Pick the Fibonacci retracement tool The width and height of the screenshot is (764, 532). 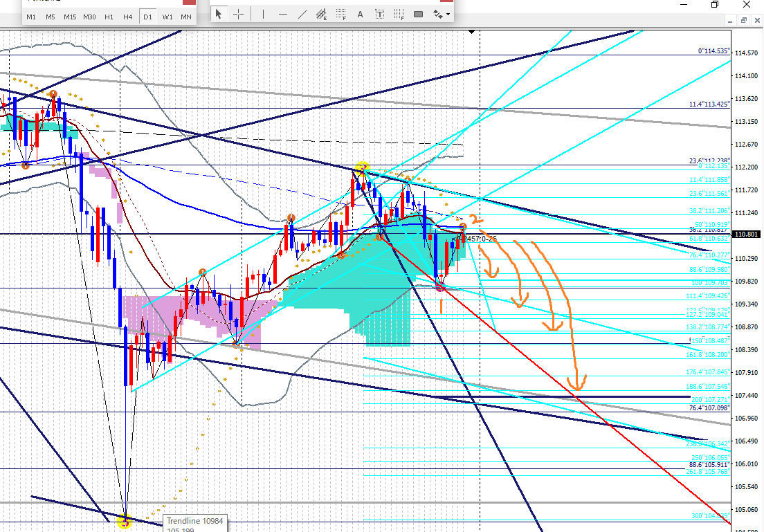pos(341,14)
